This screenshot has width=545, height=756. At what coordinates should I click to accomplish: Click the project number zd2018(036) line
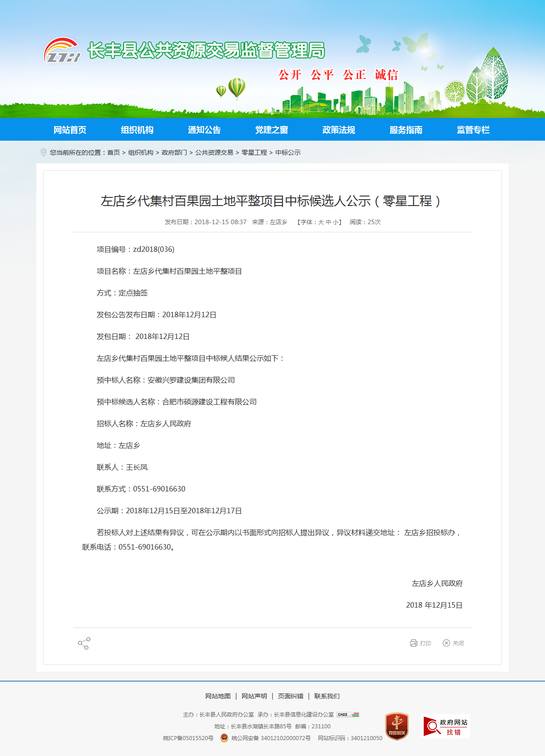point(135,249)
